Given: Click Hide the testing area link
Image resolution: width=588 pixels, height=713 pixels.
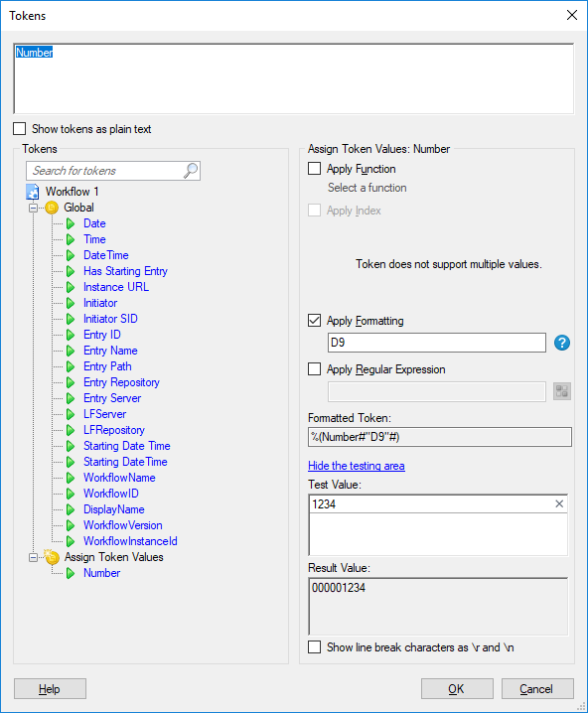Looking at the screenshot, I should point(357,466).
